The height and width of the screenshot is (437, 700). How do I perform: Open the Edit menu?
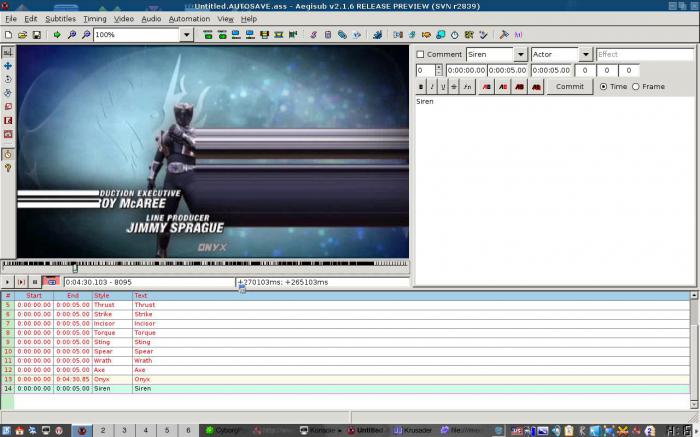tap(31, 19)
